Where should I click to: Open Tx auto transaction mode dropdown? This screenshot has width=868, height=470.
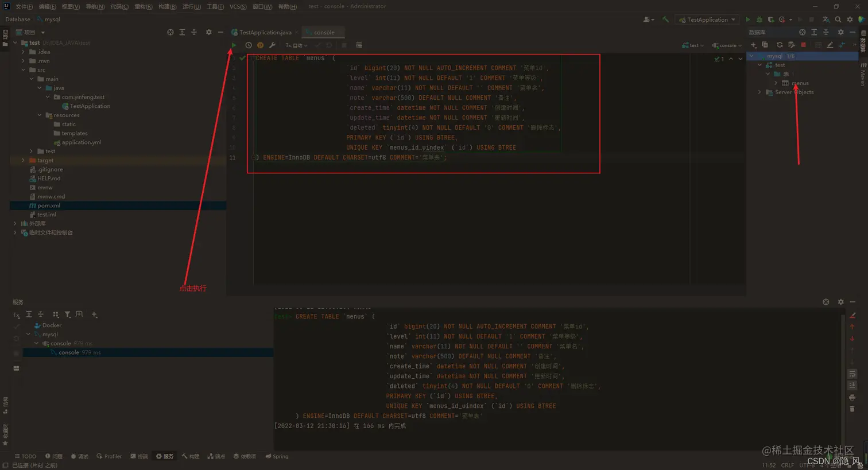coord(296,45)
